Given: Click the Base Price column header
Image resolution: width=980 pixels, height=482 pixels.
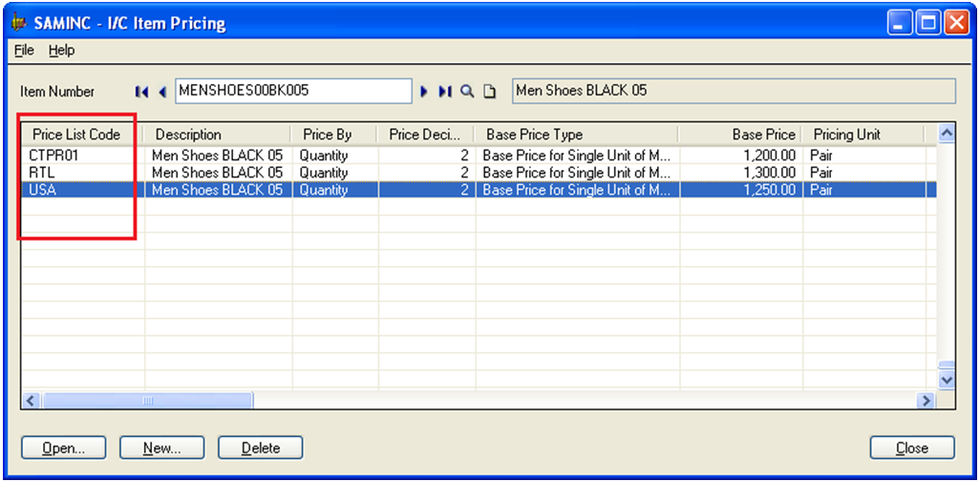Looking at the screenshot, I should [740, 135].
